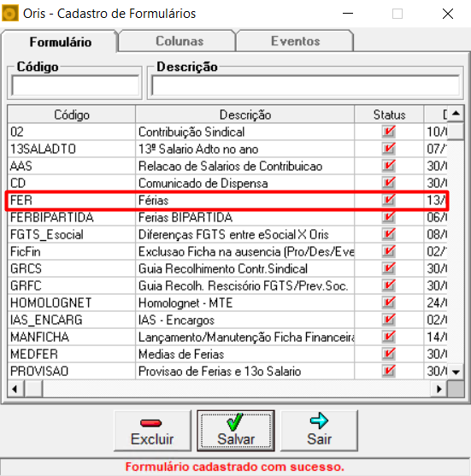Click the Salvar button
The height and width of the screenshot is (476, 471).
[x=236, y=431]
